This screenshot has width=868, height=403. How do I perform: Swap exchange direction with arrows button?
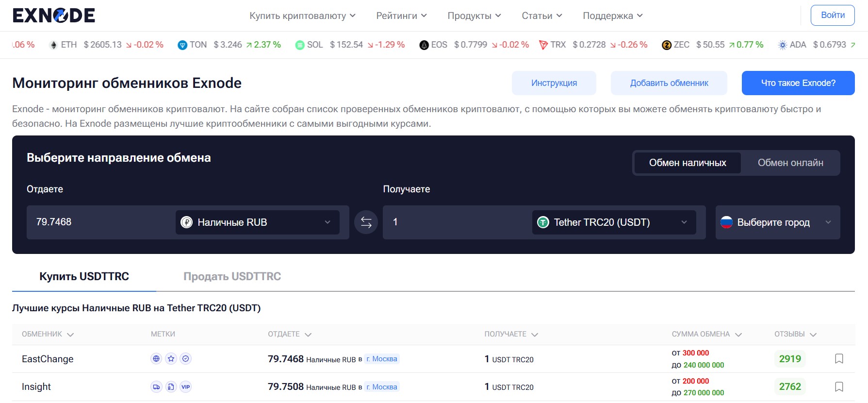click(366, 222)
